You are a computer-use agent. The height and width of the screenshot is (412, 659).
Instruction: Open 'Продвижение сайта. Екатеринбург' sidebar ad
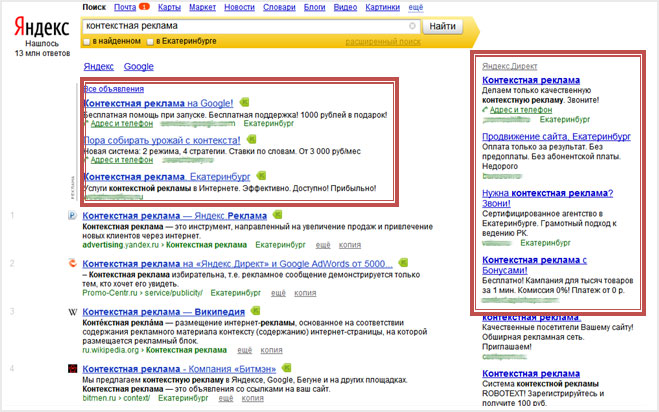coord(556,137)
